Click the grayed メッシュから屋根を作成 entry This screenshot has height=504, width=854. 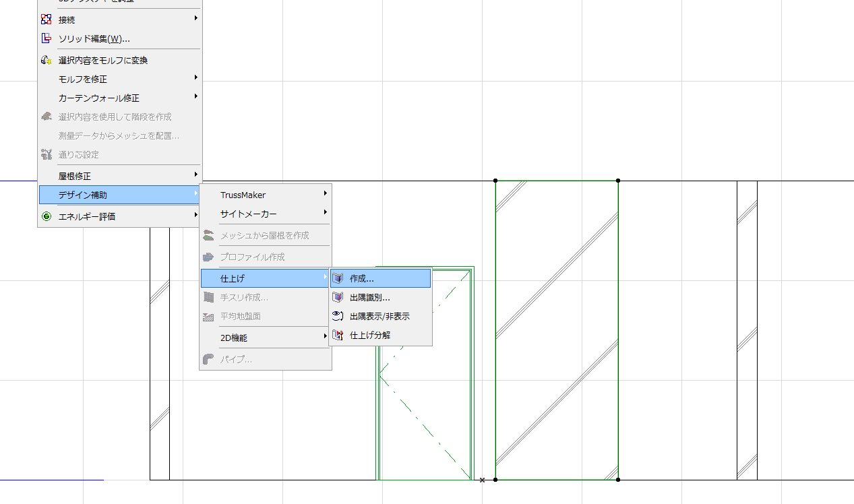[266, 235]
